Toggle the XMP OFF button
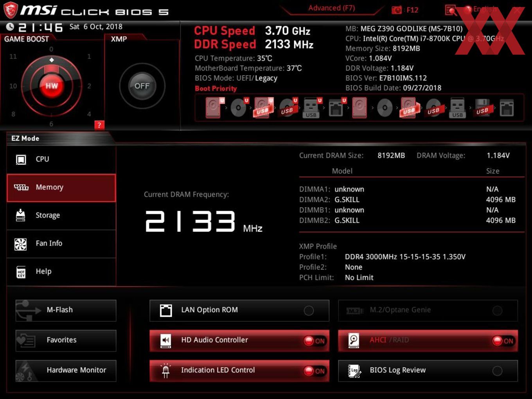The width and height of the screenshot is (532, 399). click(x=142, y=86)
